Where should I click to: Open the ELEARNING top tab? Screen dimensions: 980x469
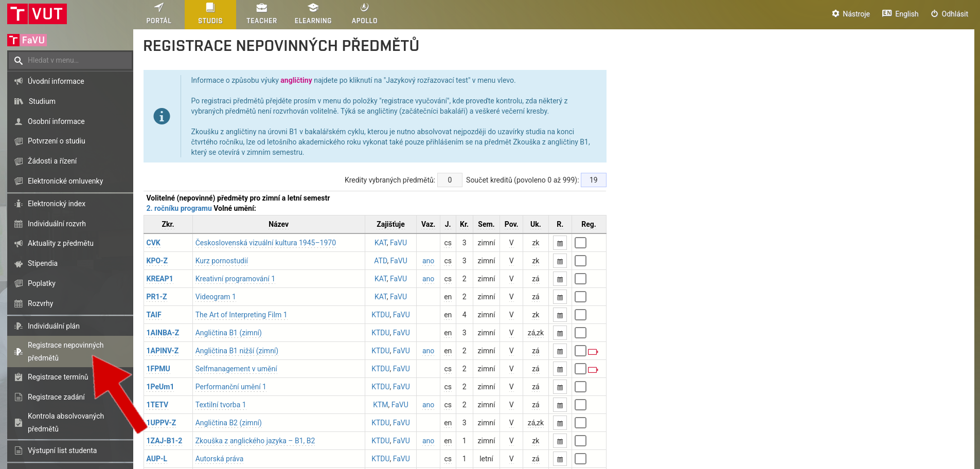[x=313, y=14]
